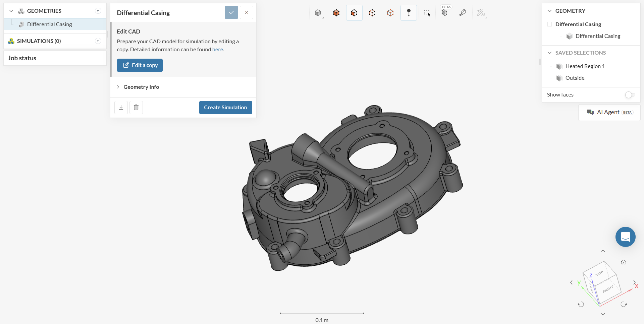Click the BETA mesh view icon
Image resolution: width=644 pixels, height=324 pixels.
click(x=444, y=13)
